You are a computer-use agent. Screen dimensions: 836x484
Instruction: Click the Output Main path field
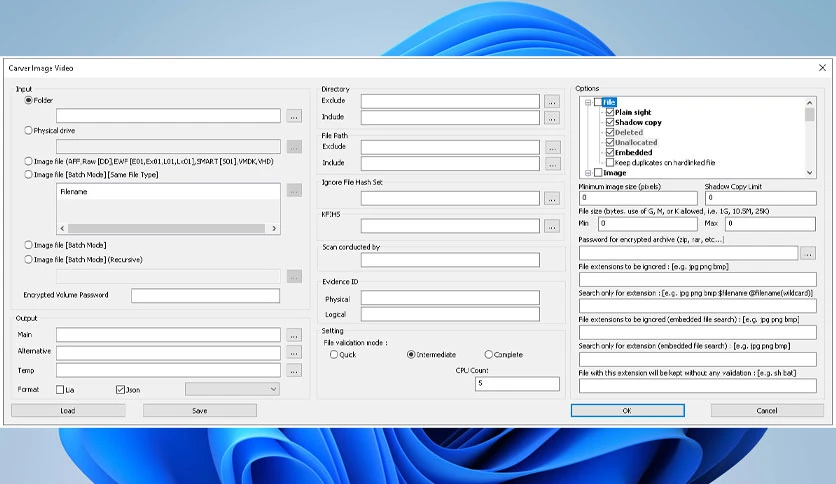168,335
